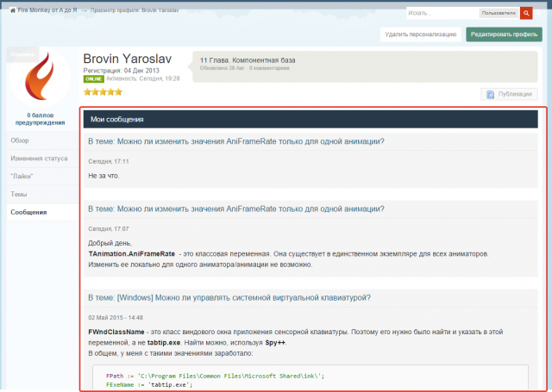Open the gear icon beside search
This screenshot has height=392, width=552.
pyautogui.click(x=538, y=13)
